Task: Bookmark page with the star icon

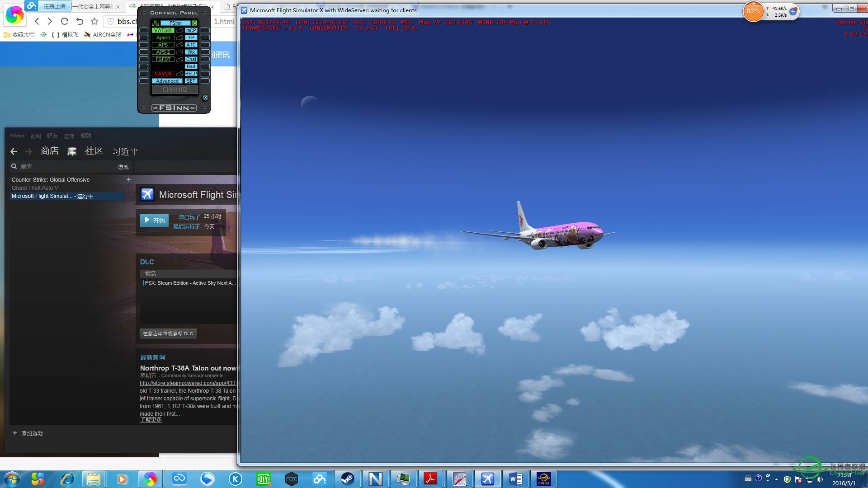Action: pyautogui.click(x=94, y=21)
